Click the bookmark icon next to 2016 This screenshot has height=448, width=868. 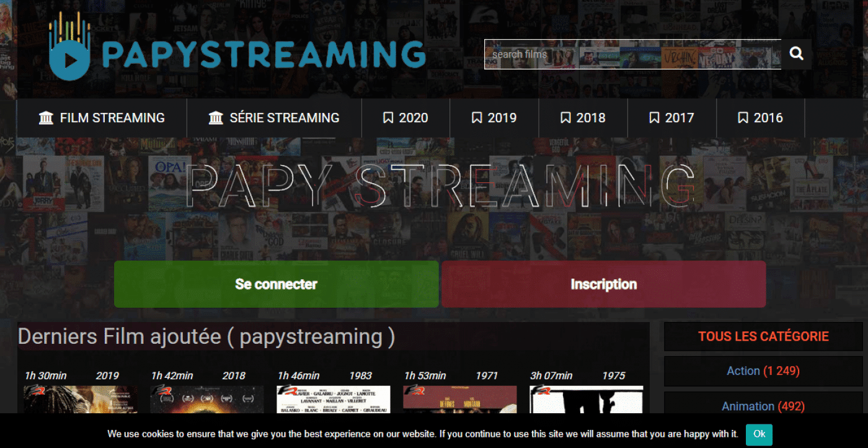pyautogui.click(x=743, y=118)
